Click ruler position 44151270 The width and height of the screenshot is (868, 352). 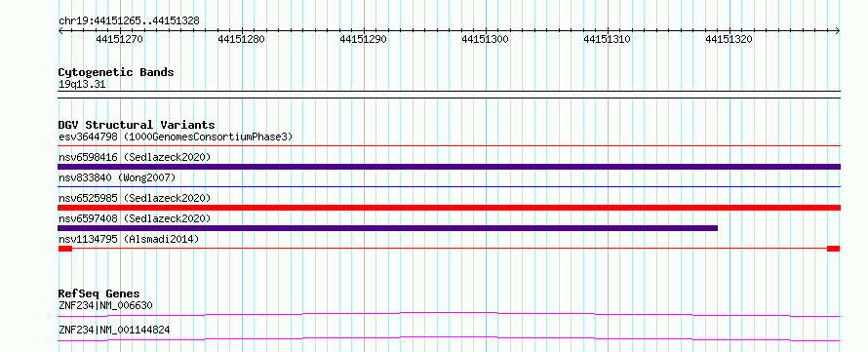pos(120,39)
